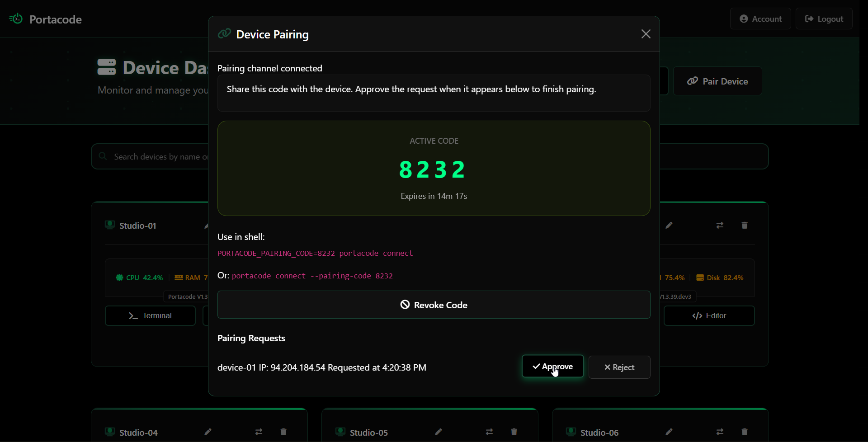Viewport: 868px width, 442px height.
Task: Click the Disk 82.4% stat
Action: [720, 277]
